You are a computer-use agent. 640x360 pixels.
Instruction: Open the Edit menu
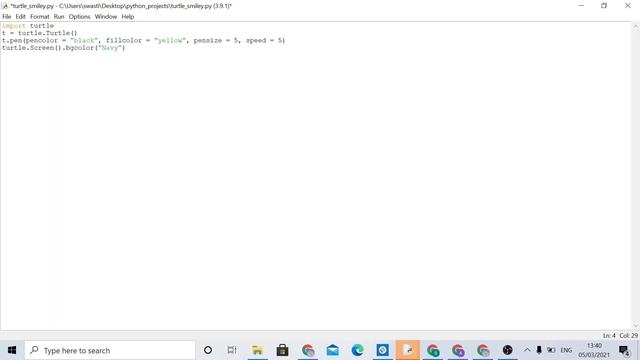[20, 17]
